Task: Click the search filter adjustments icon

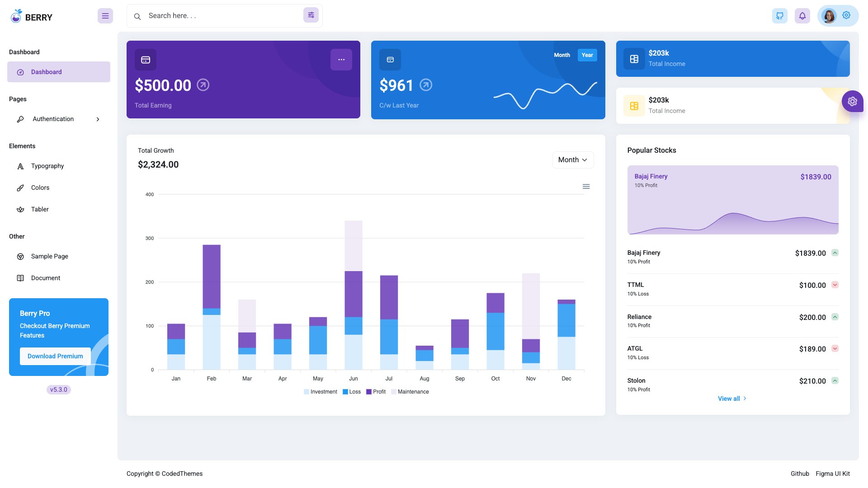Action: coord(311,15)
